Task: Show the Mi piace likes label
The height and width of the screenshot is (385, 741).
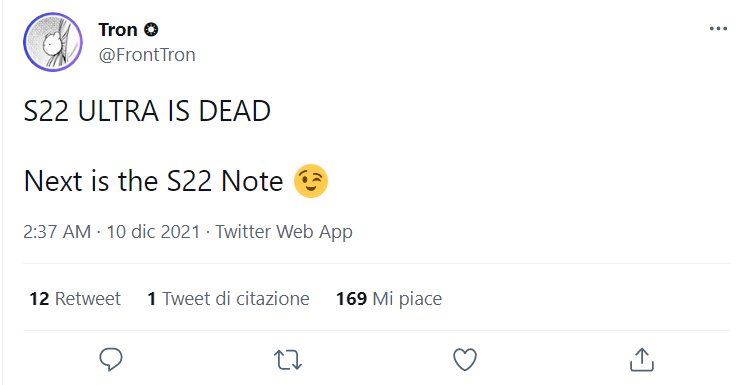Action: tap(407, 299)
